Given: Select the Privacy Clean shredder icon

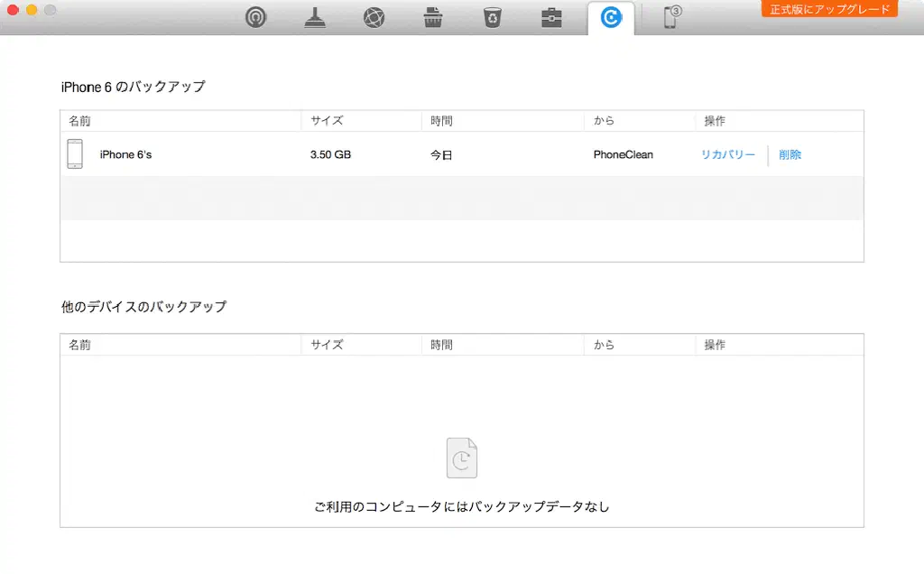Looking at the screenshot, I should (x=432, y=17).
